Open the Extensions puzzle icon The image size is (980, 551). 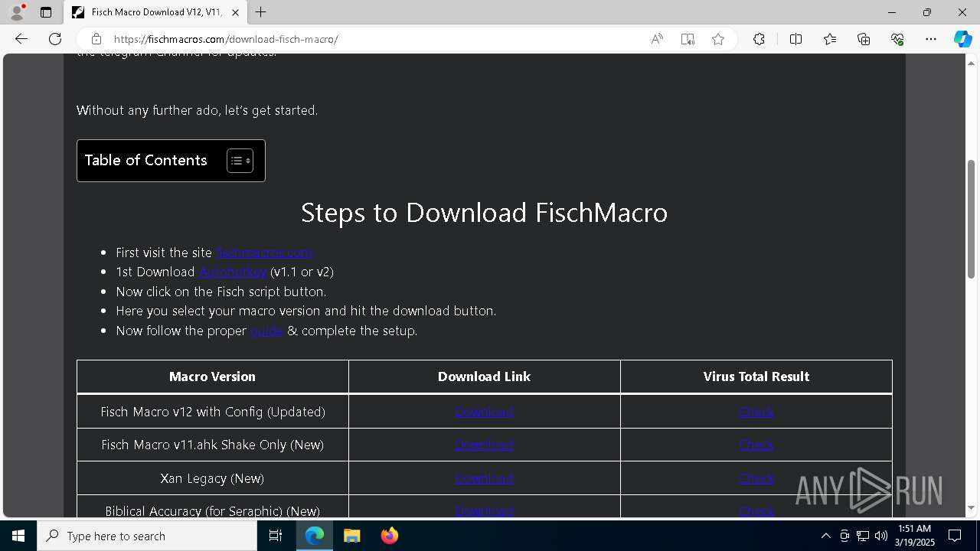(x=759, y=39)
